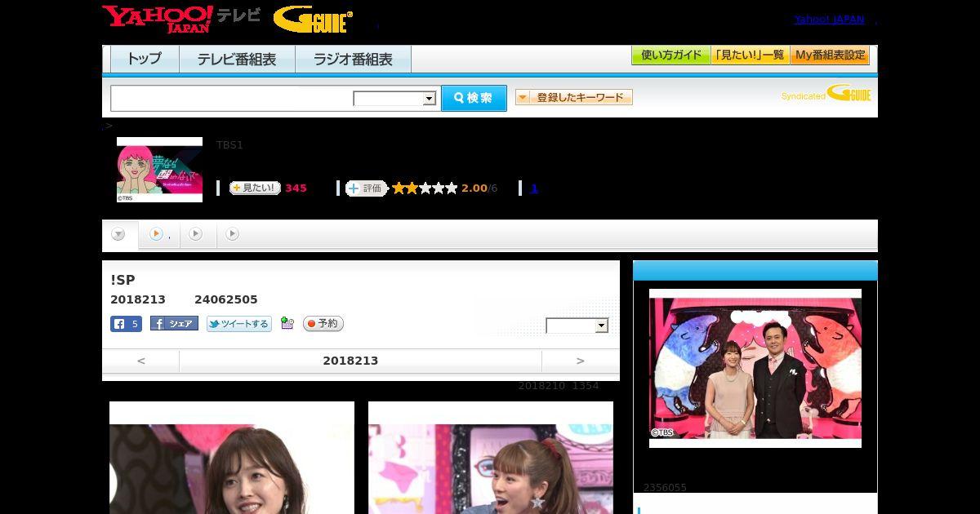This screenshot has width=980, height=514.
Task: Open the left photo of smiling woman
Action: [x=232, y=458]
